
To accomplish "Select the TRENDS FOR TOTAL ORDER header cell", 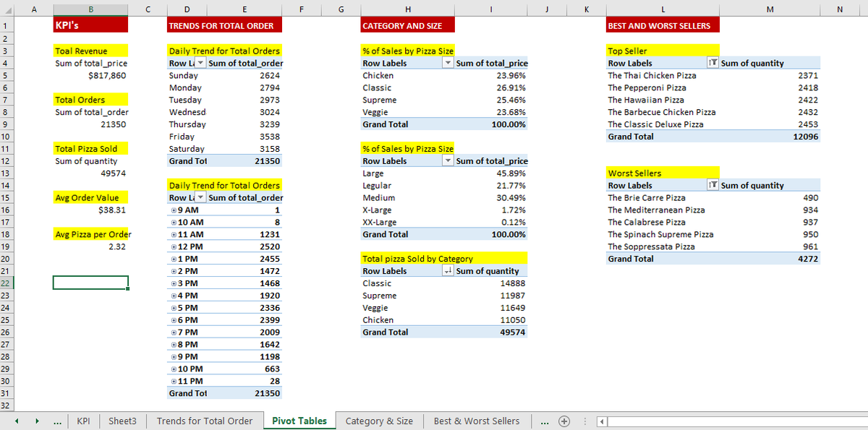I will coord(224,25).
